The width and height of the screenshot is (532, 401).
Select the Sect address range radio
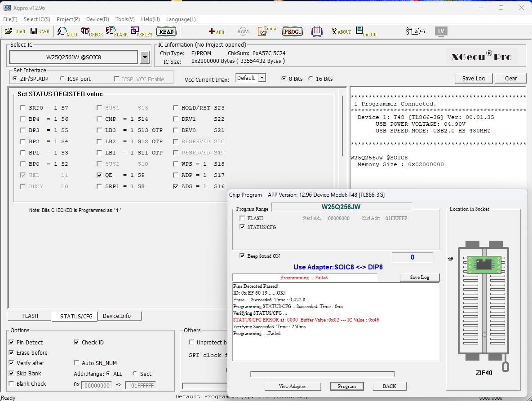[135, 374]
